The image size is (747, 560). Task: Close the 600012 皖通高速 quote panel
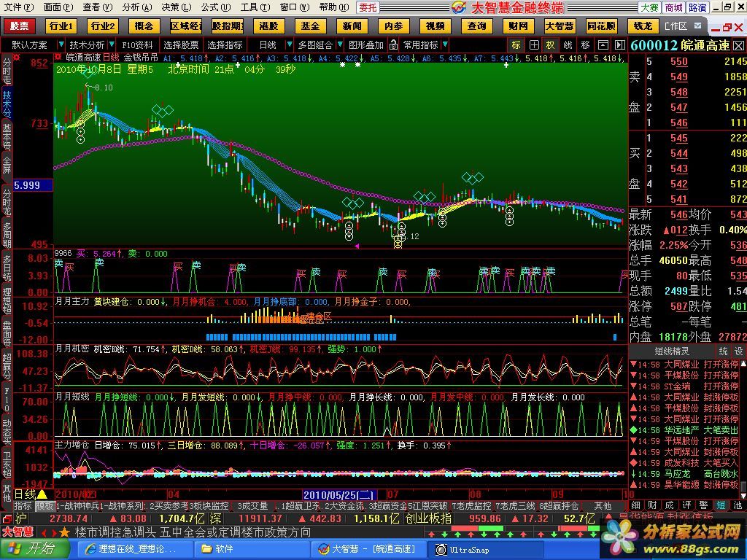[x=738, y=46]
